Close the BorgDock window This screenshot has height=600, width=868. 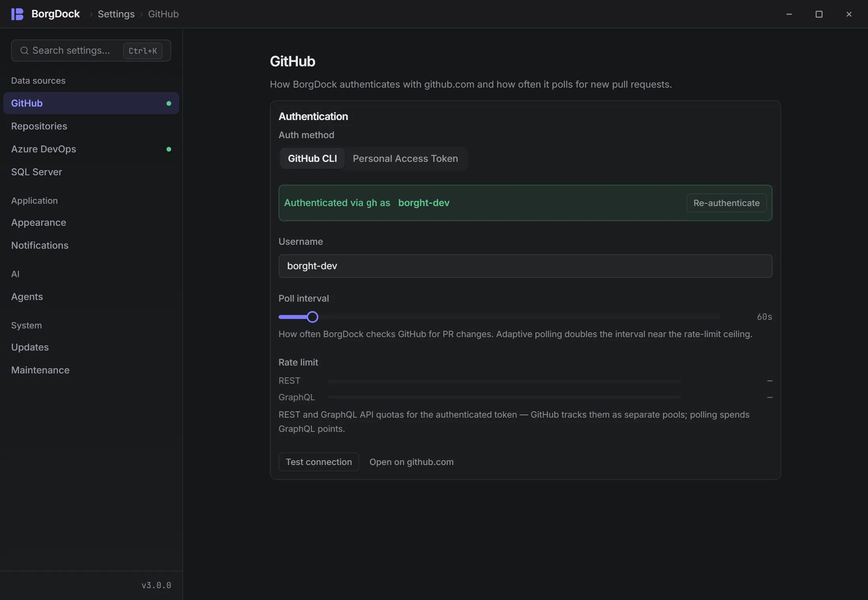click(x=849, y=14)
